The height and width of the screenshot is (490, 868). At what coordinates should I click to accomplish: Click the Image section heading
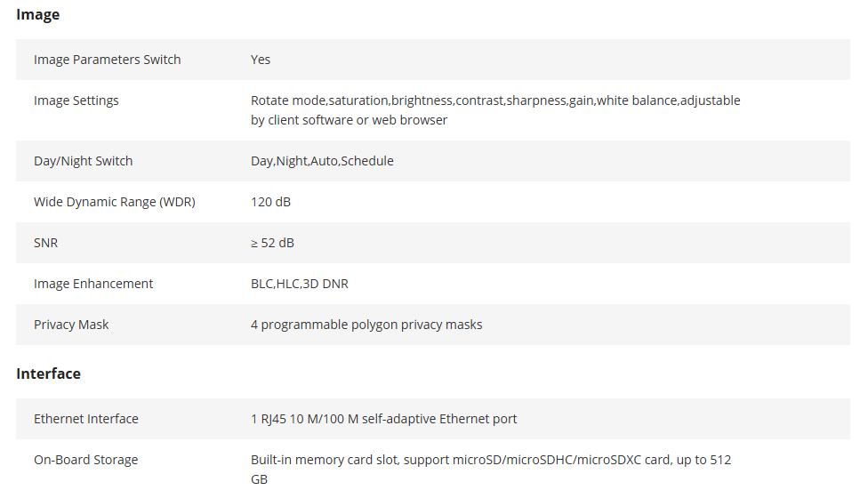[x=37, y=15]
